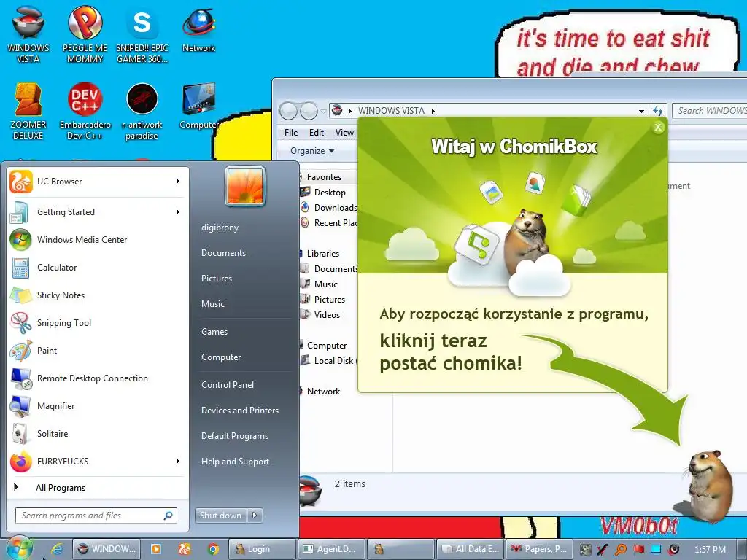
Task: Open Help and Support
Action: [x=235, y=462]
